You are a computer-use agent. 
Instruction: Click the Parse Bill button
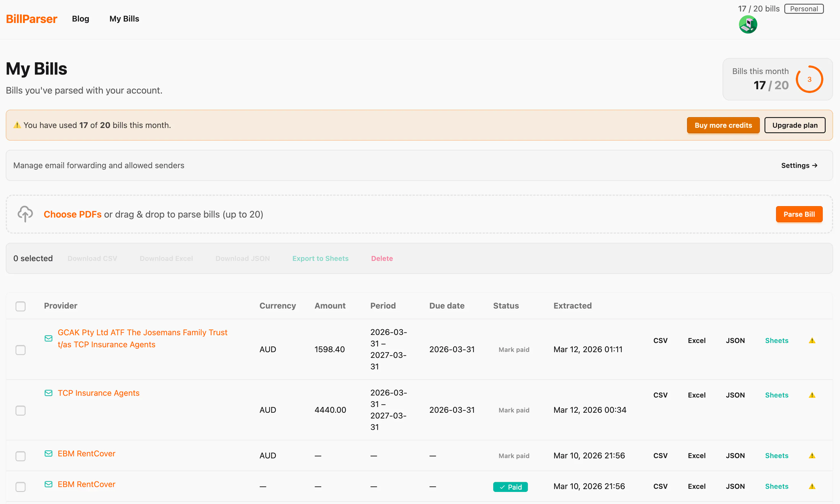799,214
